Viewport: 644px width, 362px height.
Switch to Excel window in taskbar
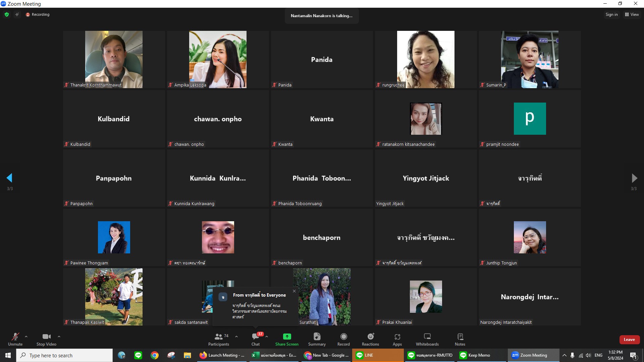(x=274, y=355)
